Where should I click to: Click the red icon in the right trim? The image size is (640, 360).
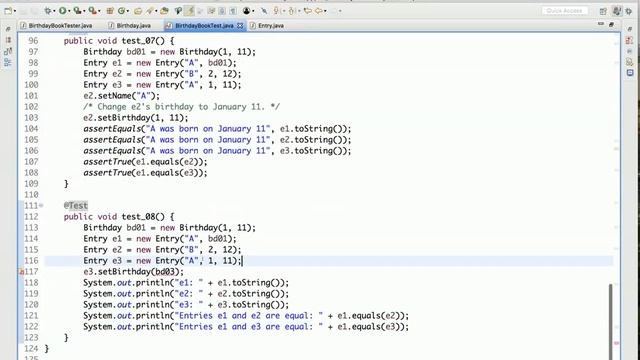point(629,40)
